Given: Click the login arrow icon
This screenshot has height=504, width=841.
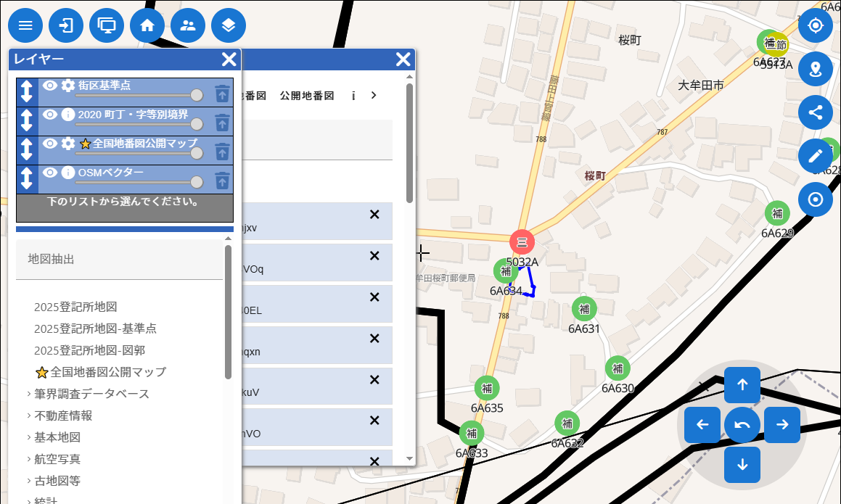Looking at the screenshot, I should (x=66, y=26).
